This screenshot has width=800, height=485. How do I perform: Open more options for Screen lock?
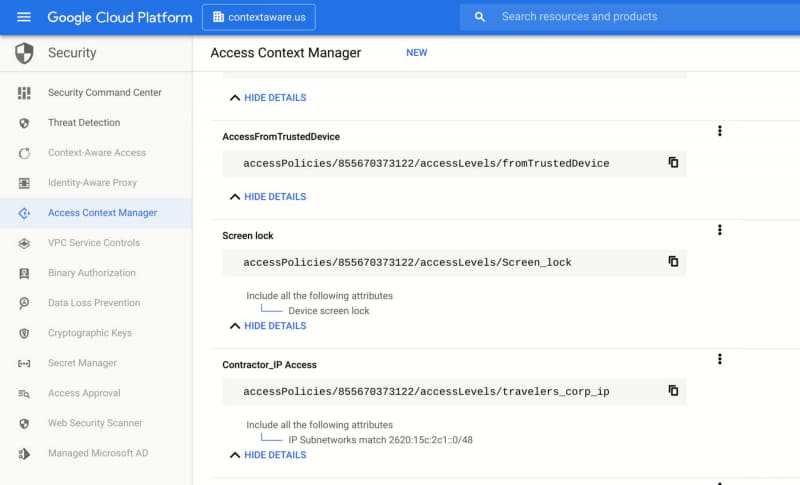coord(719,230)
